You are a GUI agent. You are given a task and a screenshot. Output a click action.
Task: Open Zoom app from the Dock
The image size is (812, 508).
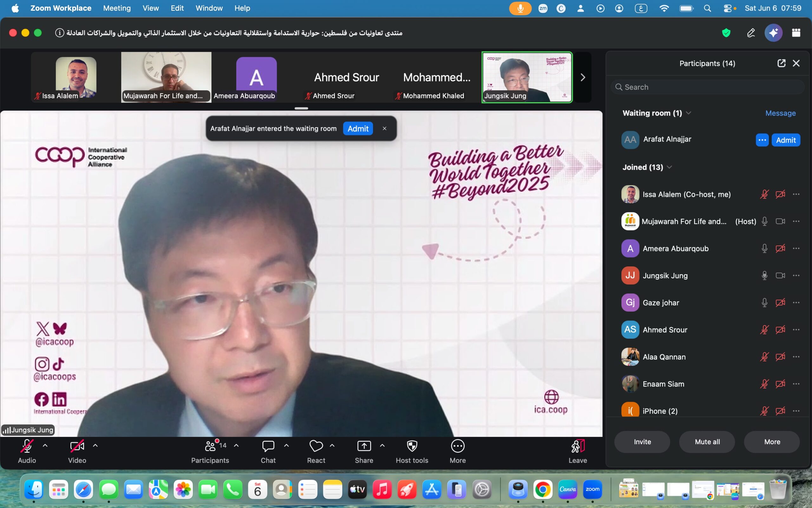[593, 490]
